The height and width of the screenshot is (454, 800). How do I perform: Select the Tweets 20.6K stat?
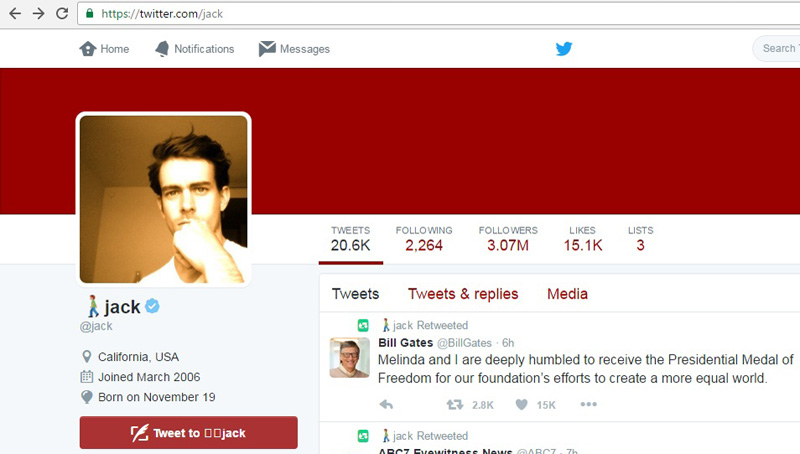pyautogui.click(x=351, y=239)
